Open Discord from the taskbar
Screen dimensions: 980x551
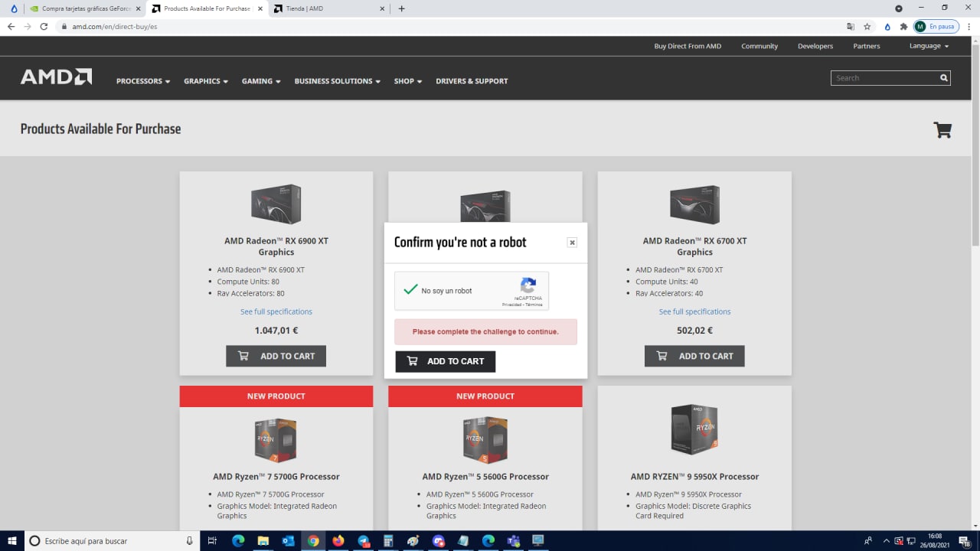tap(439, 541)
